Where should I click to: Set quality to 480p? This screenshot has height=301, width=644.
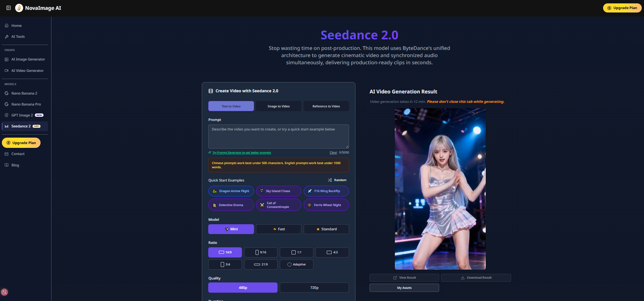[x=243, y=288]
